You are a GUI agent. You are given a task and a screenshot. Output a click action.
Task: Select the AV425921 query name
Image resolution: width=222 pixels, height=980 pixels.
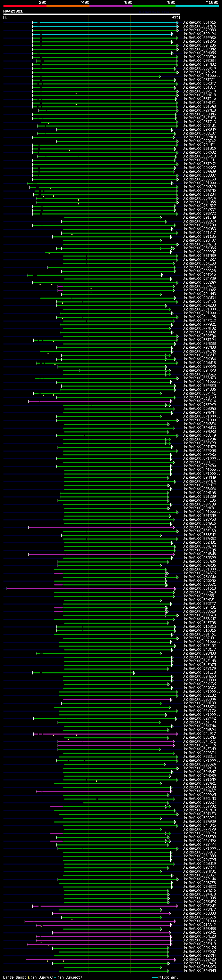(13, 11)
